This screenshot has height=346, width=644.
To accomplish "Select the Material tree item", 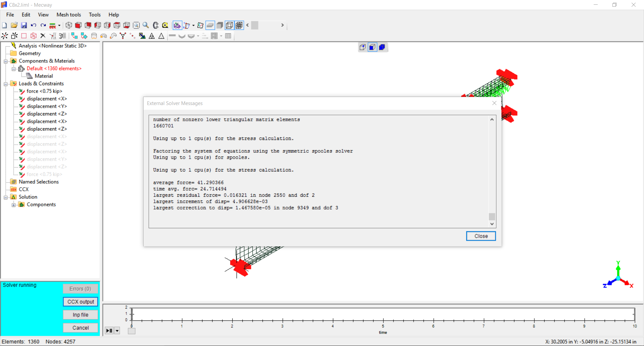I will 44,76.
